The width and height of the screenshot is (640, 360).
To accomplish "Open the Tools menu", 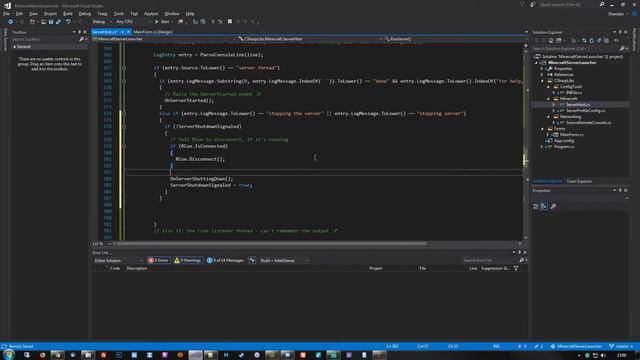I will click(x=119, y=13).
